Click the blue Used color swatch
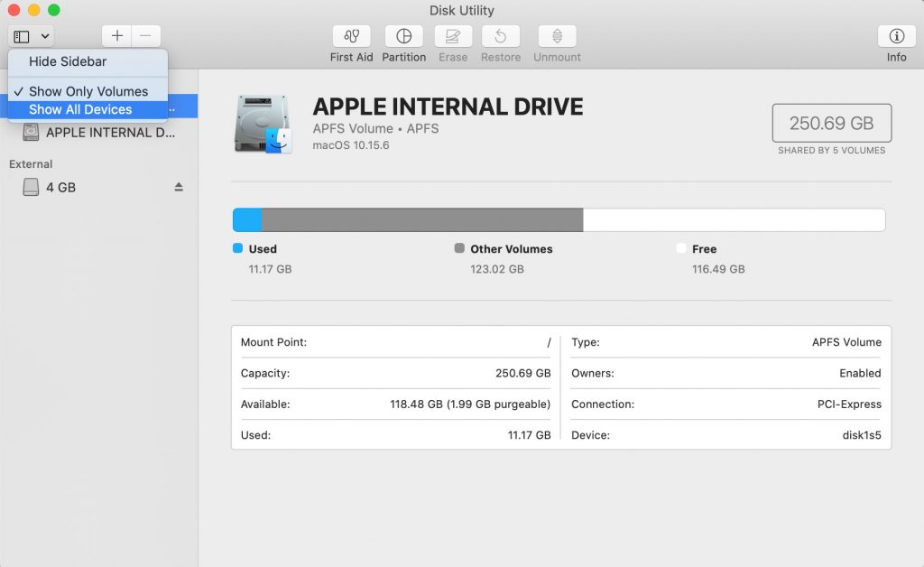The height and width of the screenshot is (567, 924). (x=237, y=248)
